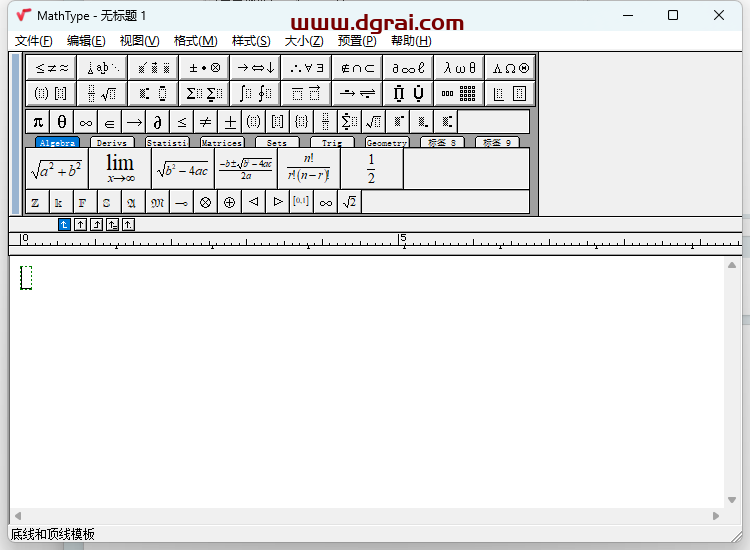This screenshot has width=750, height=550.
Task: Insert the not-equal symbol
Action: 206,122
